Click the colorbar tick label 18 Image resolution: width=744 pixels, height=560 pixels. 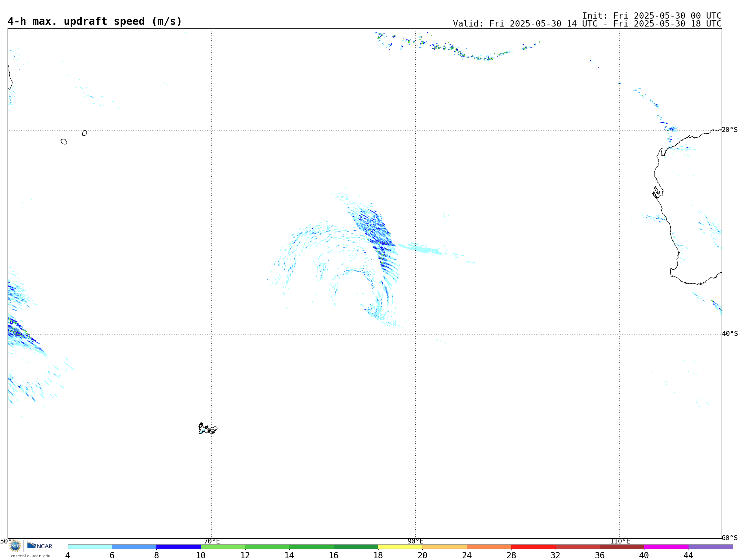pos(378,556)
